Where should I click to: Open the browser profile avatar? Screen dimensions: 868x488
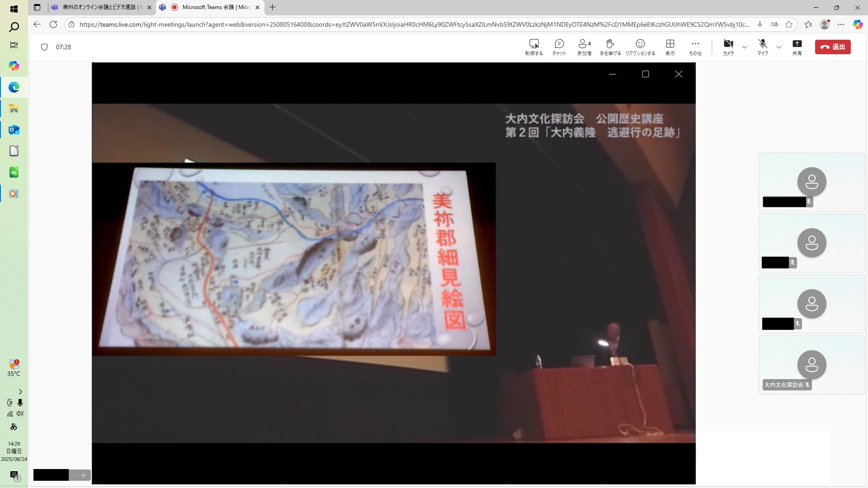point(825,24)
